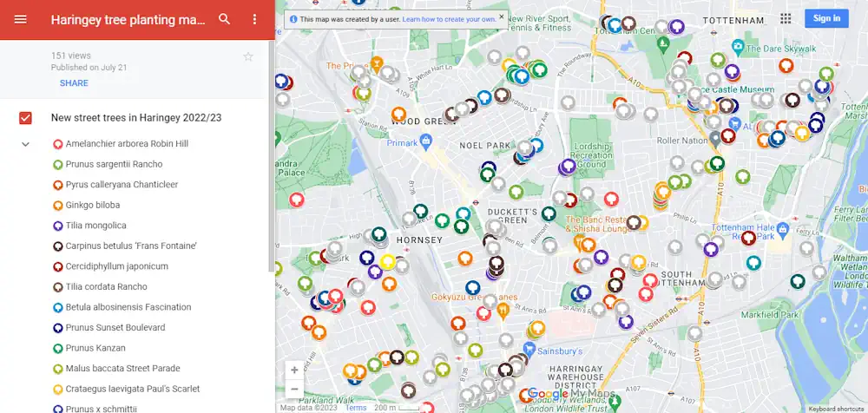The image size is (868, 413).
Task: Click the TOTTENHAM map label
Action: 733,21
